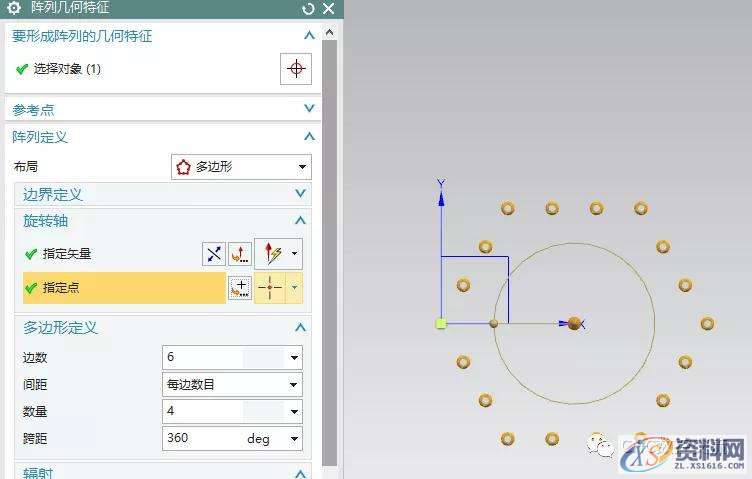This screenshot has width=752, height=479.
Task: Click the dialog settings gear icon
Action: click(x=14, y=9)
